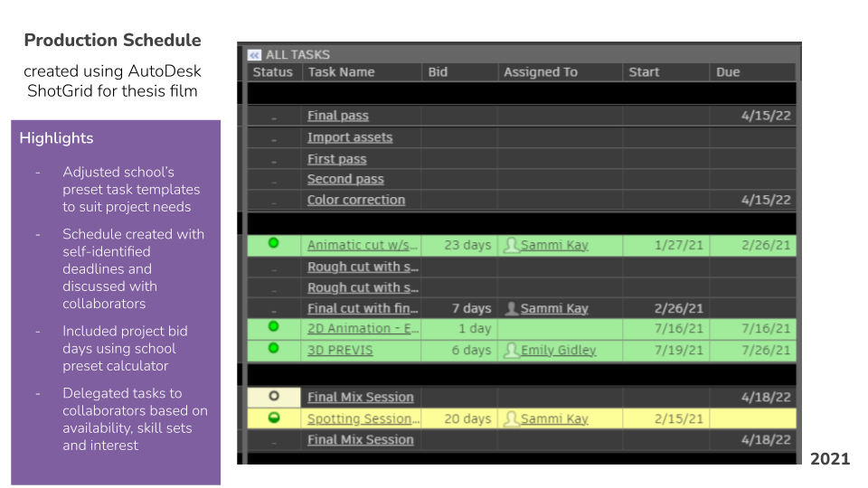Click person icon on Final cut row
This screenshot has width=868, height=488.
(511, 309)
